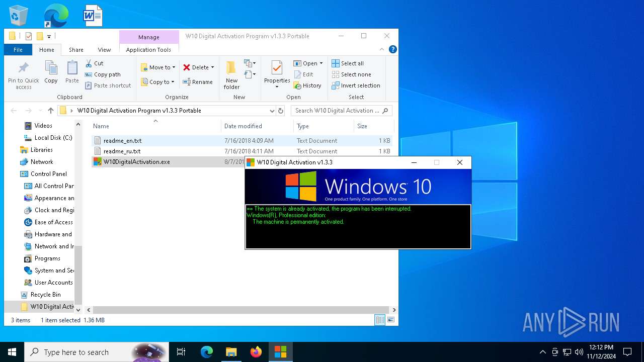The height and width of the screenshot is (362, 644).
Task: Select the Manage contextual tab
Action: pos(149,37)
